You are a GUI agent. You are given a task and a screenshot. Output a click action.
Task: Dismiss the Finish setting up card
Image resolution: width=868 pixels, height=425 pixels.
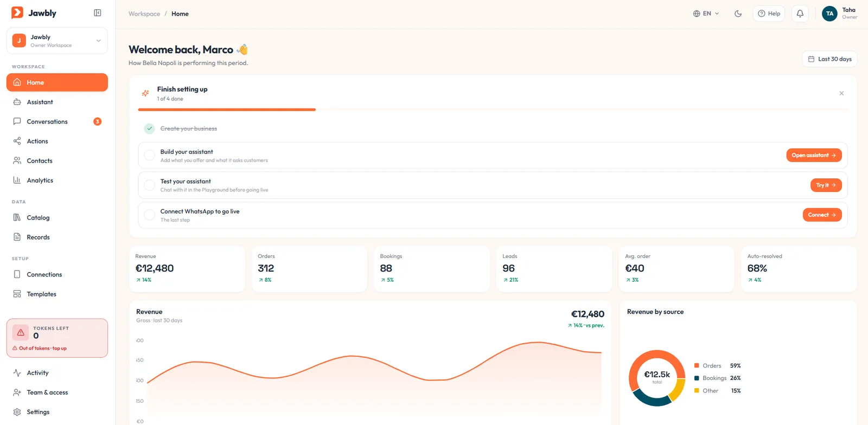pyautogui.click(x=841, y=93)
